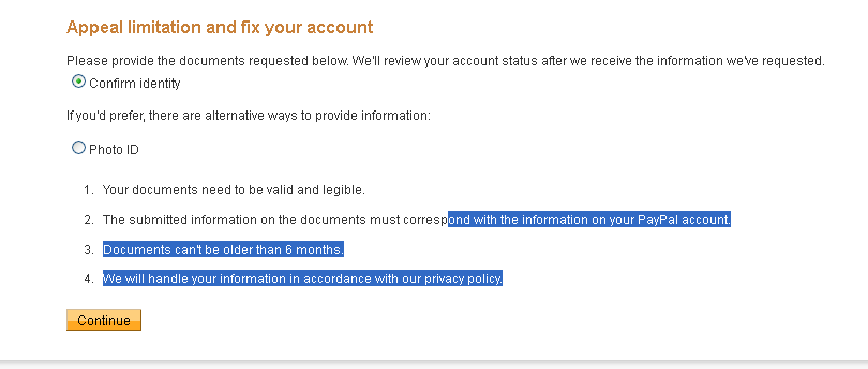868x369 pixels.
Task: Select the Confirm identity radio button
Action: [x=79, y=82]
